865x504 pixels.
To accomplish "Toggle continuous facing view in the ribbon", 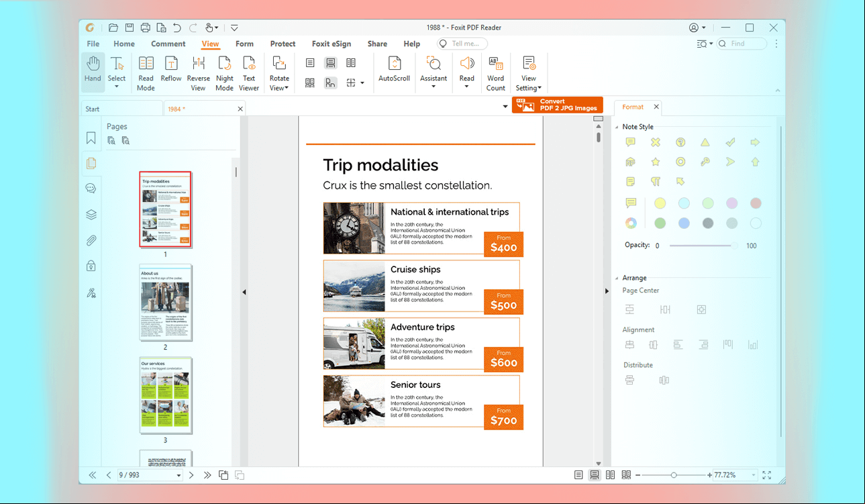I will [x=310, y=83].
